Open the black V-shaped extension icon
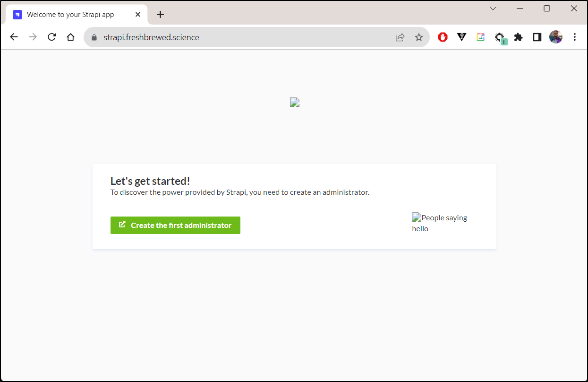 tap(462, 37)
